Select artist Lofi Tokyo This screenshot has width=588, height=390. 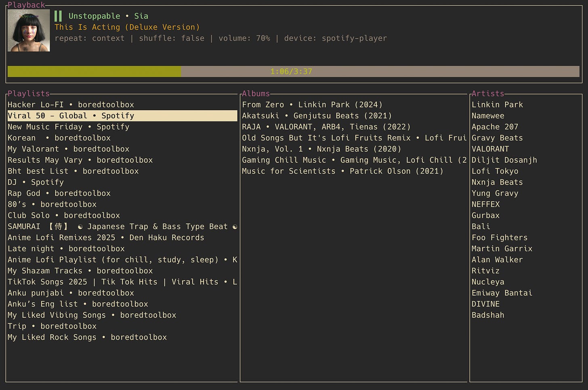pyautogui.click(x=495, y=171)
